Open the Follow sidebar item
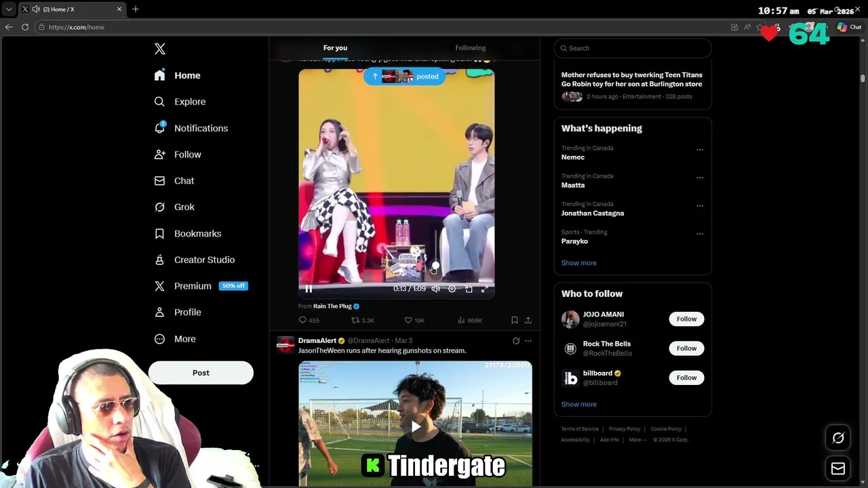 [178, 155]
